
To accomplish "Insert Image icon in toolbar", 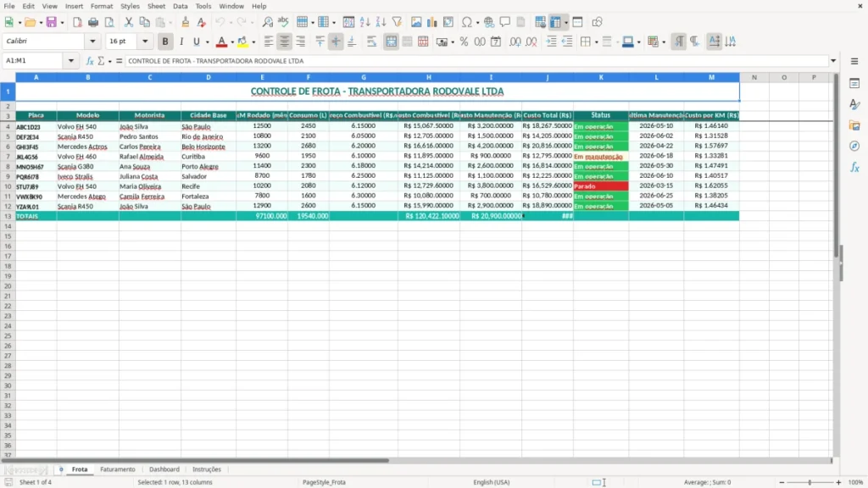I will [416, 22].
